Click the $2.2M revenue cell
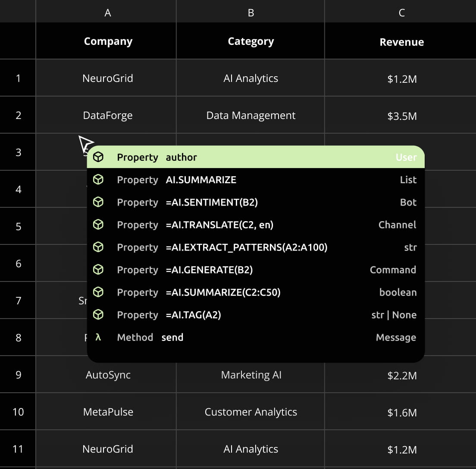This screenshot has width=476, height=469. 401,374
